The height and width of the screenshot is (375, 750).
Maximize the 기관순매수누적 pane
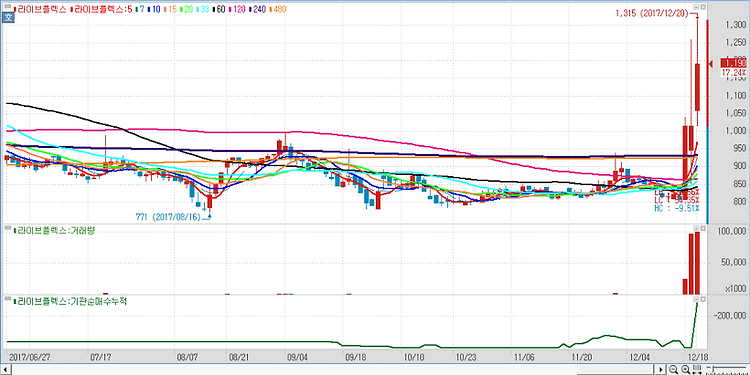click(x=703, y=299)
